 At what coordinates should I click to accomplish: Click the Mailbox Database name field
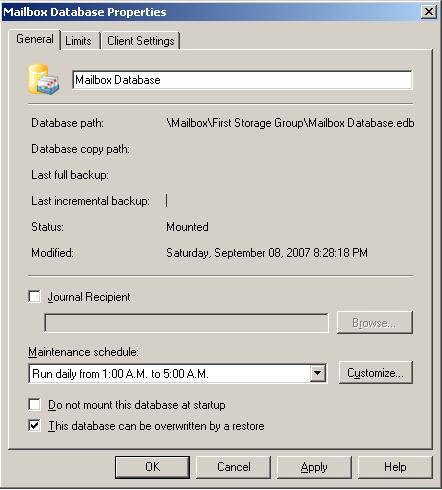pyautogui.click(x=242, y=80)
